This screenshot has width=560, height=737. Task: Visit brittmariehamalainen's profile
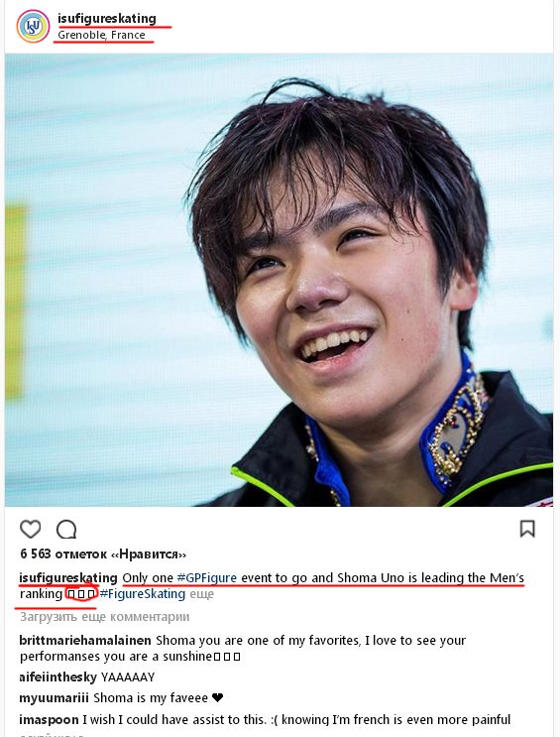(85, 640)
